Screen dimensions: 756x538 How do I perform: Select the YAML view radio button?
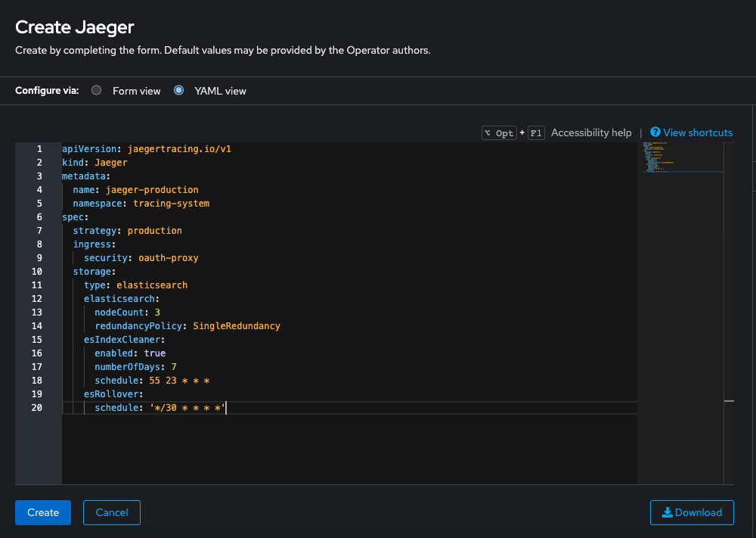(x=179, y=90)
